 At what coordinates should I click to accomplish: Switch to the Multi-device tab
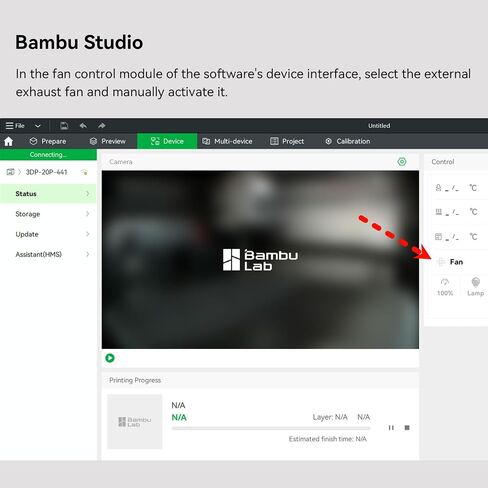[227, 141]
